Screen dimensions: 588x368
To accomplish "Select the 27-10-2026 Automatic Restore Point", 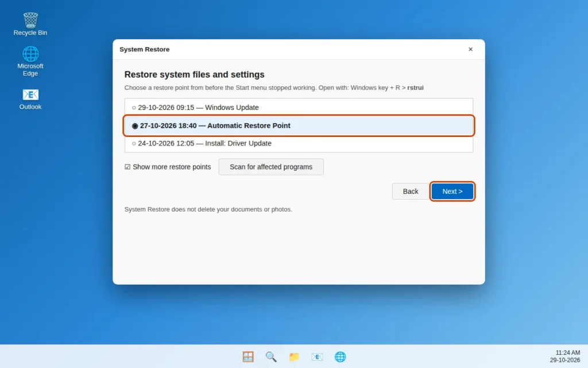I will tap(299, 125).
